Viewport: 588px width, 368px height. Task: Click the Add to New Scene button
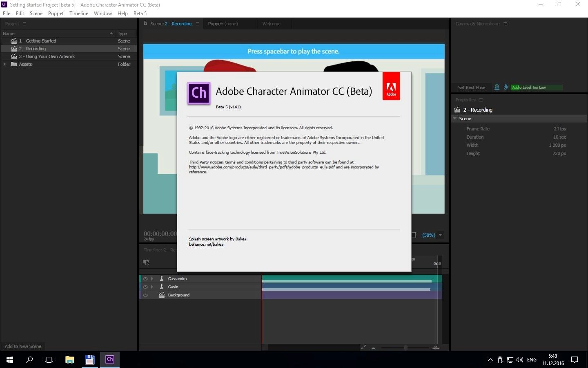pyautogui.click(x=23, y=346)
